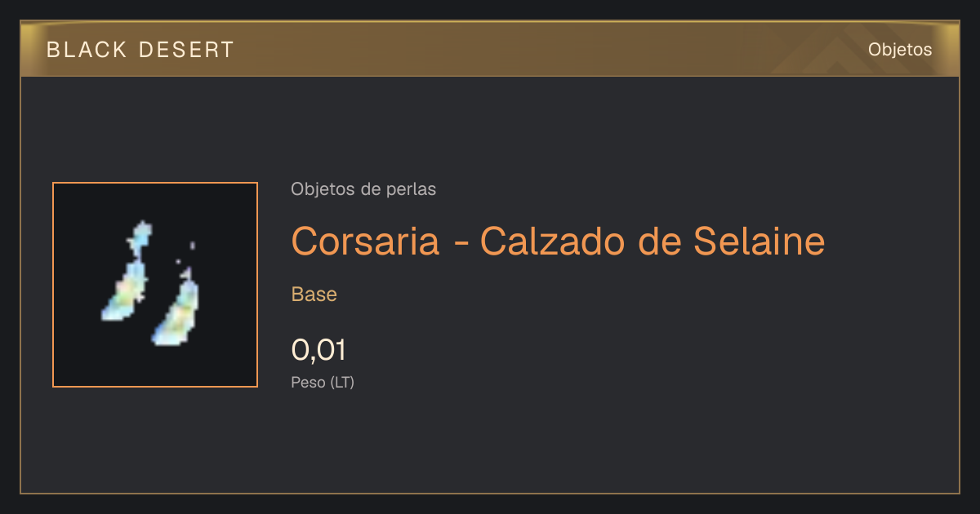Click the Peso (LT) label
The height and width of the screenshot is (514, 980).
point(323,382)
